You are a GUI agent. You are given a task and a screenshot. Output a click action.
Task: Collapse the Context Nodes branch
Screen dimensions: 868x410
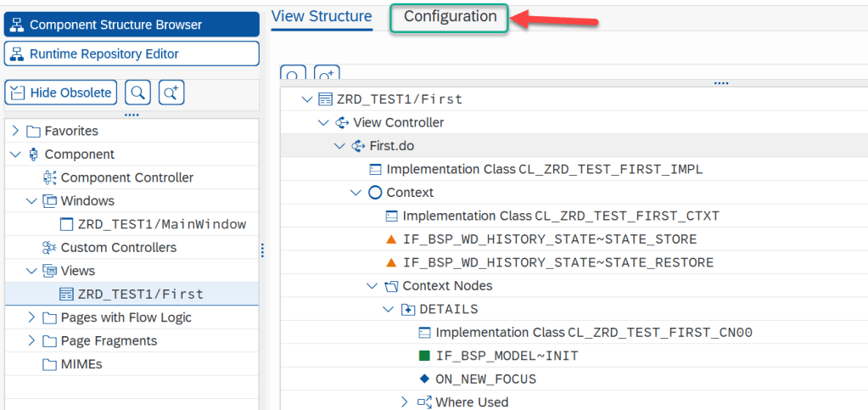[x=372, y=286]
